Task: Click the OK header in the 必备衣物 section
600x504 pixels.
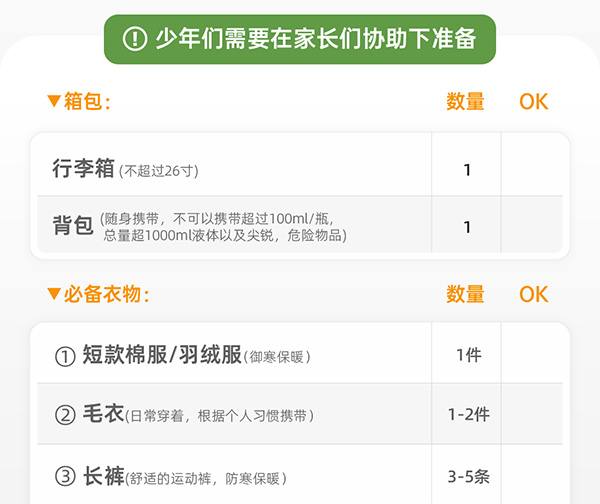Action: click(534, 294)
